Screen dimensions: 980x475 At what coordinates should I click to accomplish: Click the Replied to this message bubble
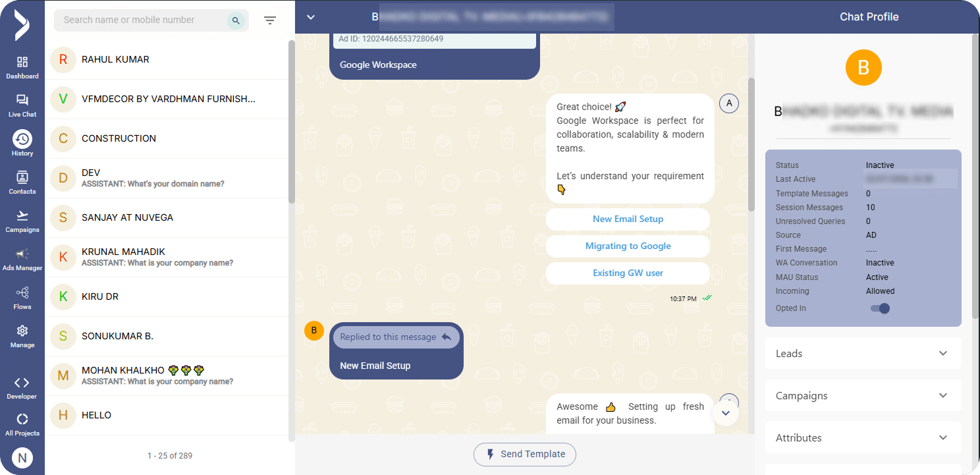[396, 337]
